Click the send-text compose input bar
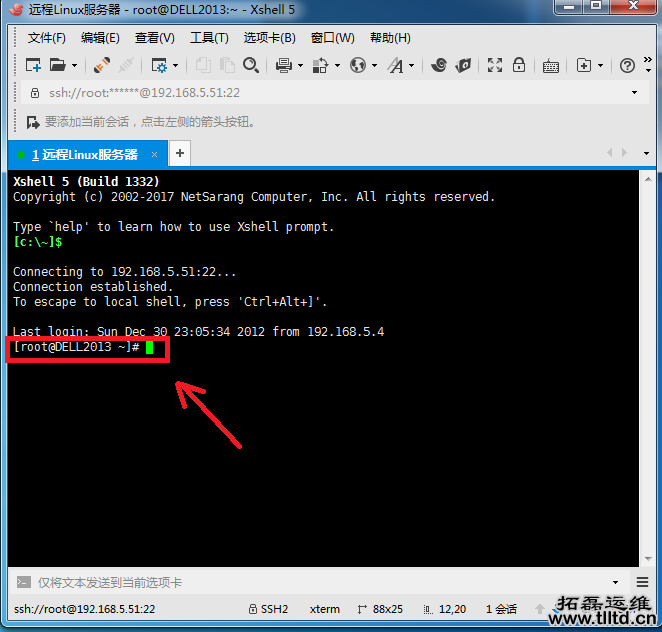662x632 pixels. coord(300,582)
